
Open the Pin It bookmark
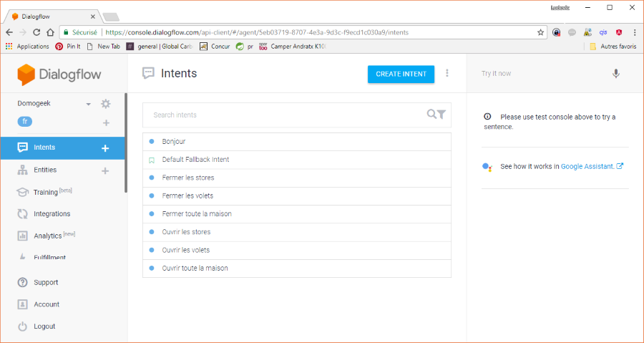[x=68, y=47]
